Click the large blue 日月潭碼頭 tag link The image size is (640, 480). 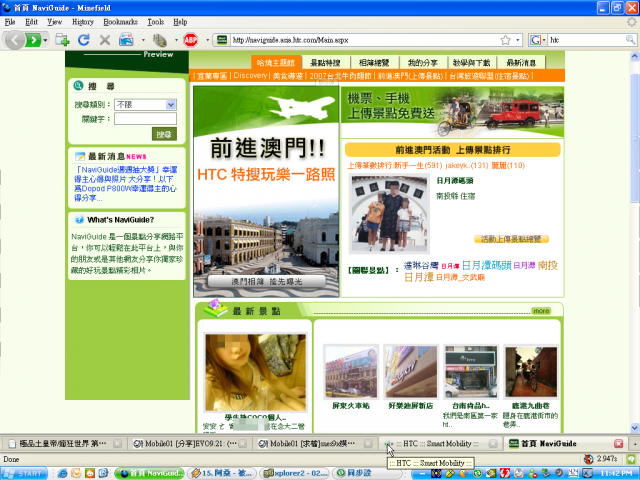coord(487,266)
